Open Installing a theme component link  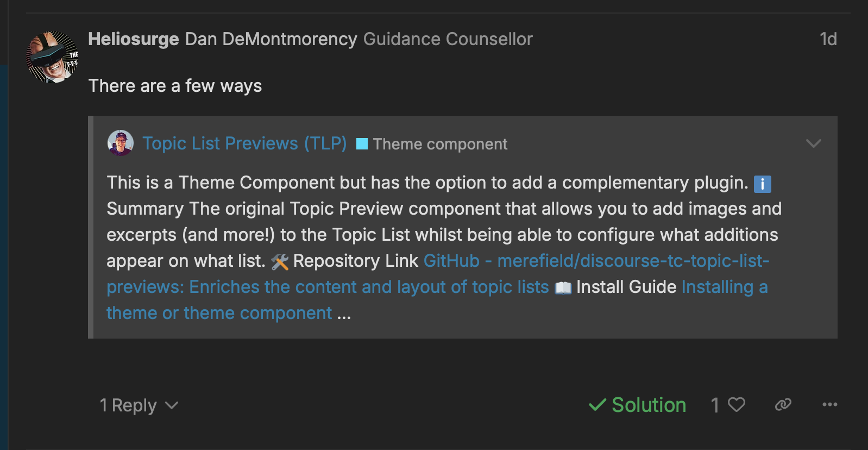pos(724,287)
